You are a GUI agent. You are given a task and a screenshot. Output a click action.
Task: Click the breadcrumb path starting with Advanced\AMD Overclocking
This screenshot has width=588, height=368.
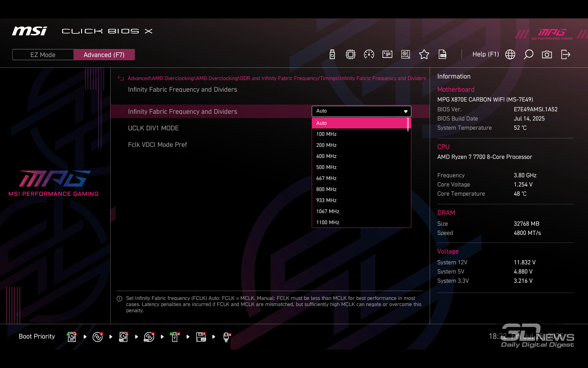tap(277, 79)
